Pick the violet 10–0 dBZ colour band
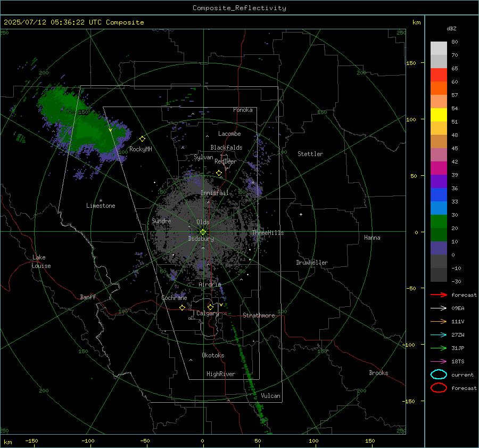Viewport: 479px width, 448px height. coord(439,248)
